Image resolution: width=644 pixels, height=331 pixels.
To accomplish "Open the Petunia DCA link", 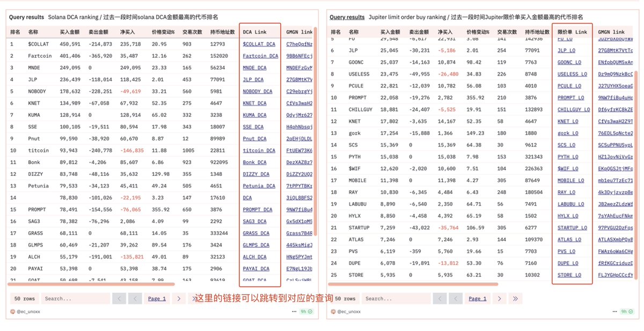I will click(259, 186).
